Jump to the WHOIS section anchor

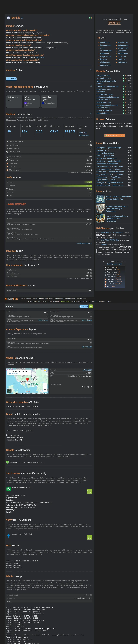pos(108,302)
